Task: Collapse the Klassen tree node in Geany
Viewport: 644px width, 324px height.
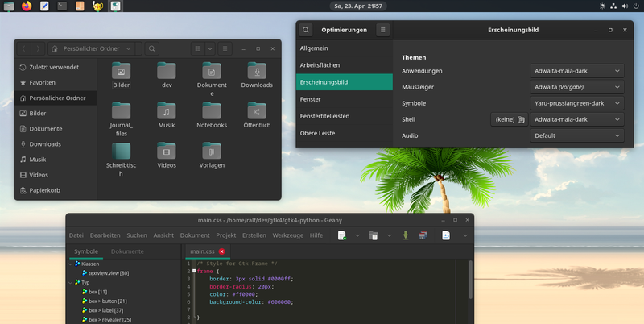Action: coord(70,264)
